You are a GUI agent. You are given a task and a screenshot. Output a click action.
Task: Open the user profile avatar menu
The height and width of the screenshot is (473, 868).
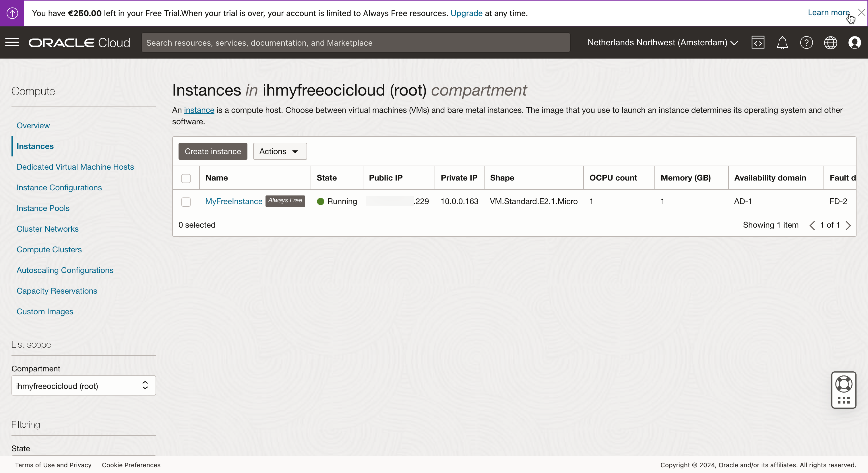(855, 42)
